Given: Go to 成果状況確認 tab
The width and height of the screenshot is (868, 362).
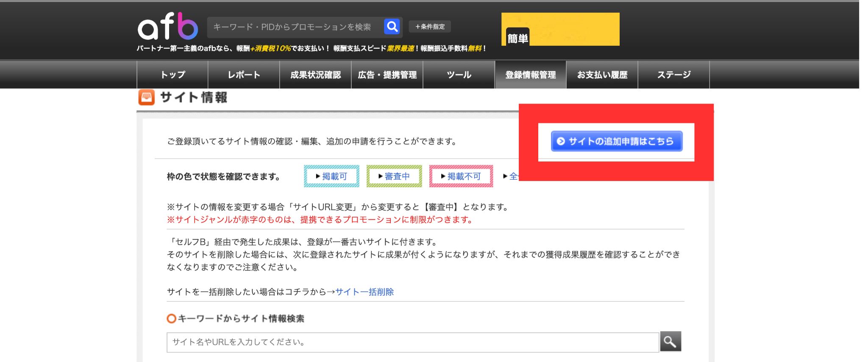Looking at the screenshot, I should click(315, 75).
